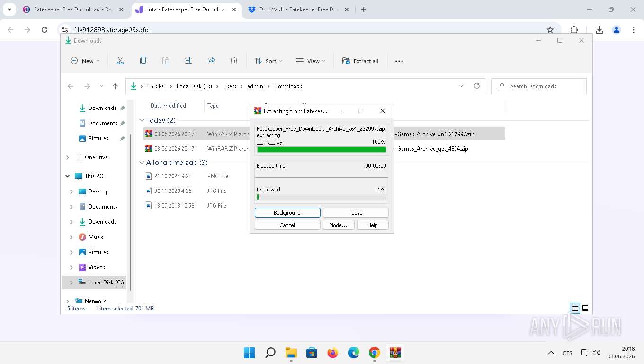Click the Search Downloads field
The width and height of the screenshot is (644, 364).
tap(539, 86)
